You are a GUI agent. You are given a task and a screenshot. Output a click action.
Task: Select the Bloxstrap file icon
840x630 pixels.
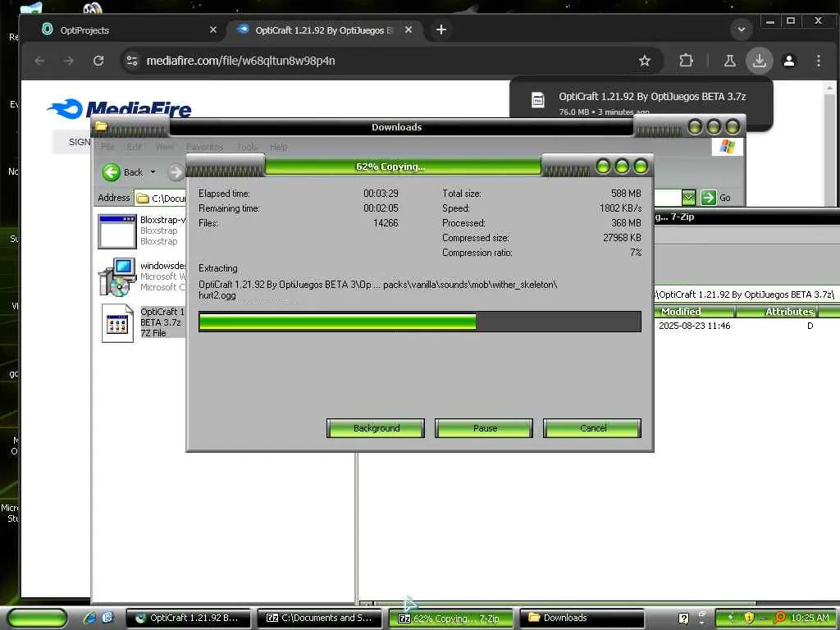point(116,231)
